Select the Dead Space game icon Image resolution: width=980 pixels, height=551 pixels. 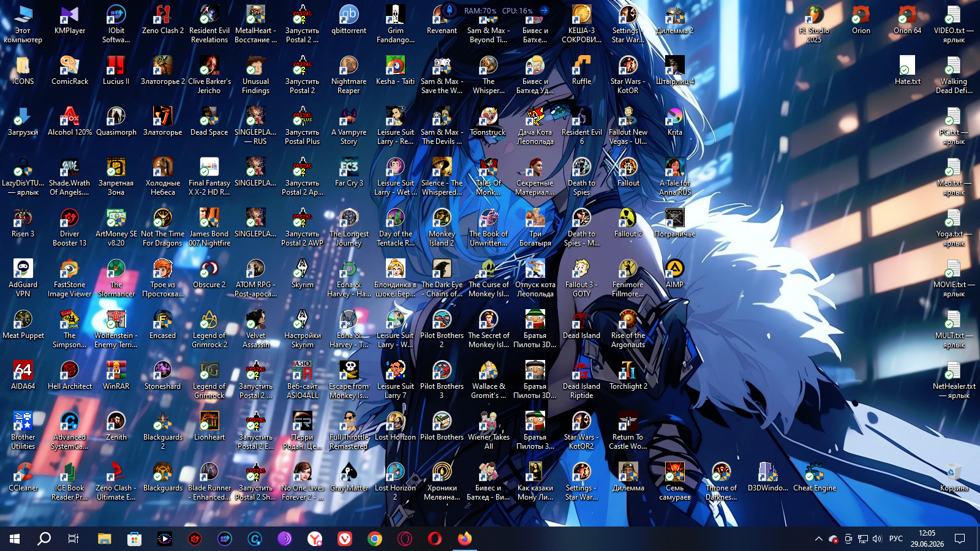(209, 121)
